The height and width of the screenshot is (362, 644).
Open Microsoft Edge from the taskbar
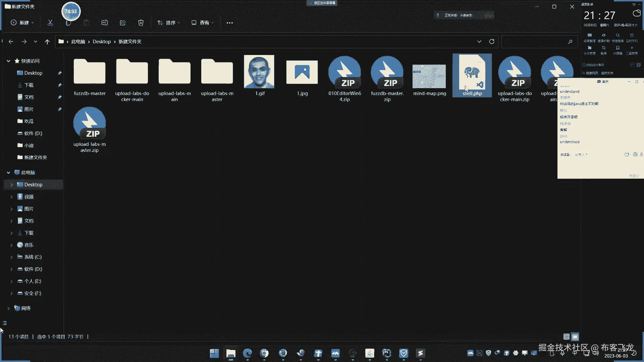click(248, 353)
